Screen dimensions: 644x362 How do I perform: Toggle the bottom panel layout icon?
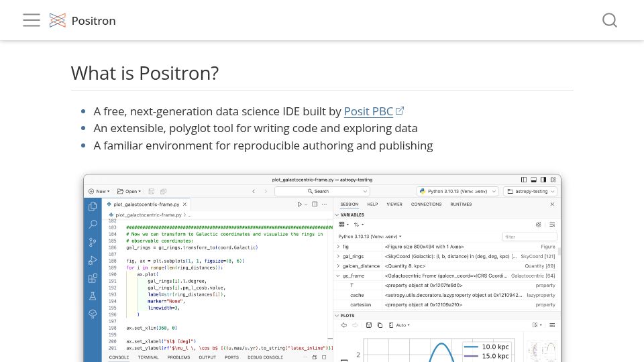click(x=533, y=180)
